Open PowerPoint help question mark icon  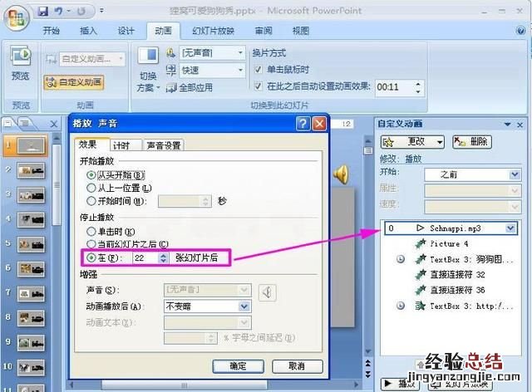[x=520, y=31]
